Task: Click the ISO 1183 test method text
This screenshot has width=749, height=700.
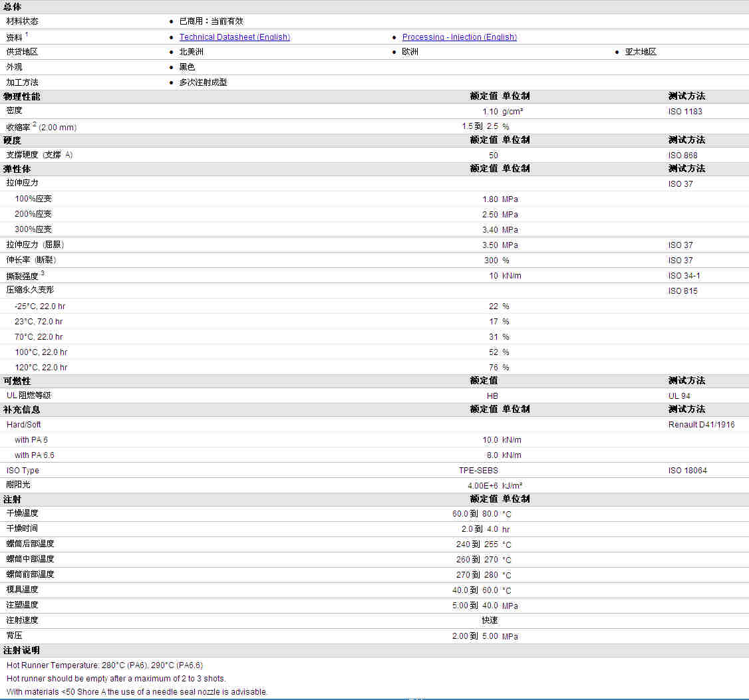Action: [x=685, y=111]
